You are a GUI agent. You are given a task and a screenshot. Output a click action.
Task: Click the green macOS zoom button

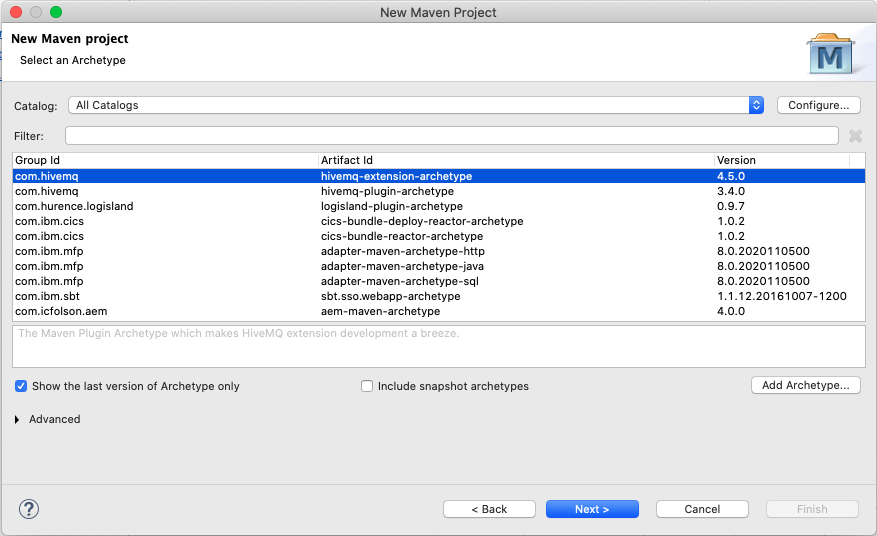tap(55, 12)
